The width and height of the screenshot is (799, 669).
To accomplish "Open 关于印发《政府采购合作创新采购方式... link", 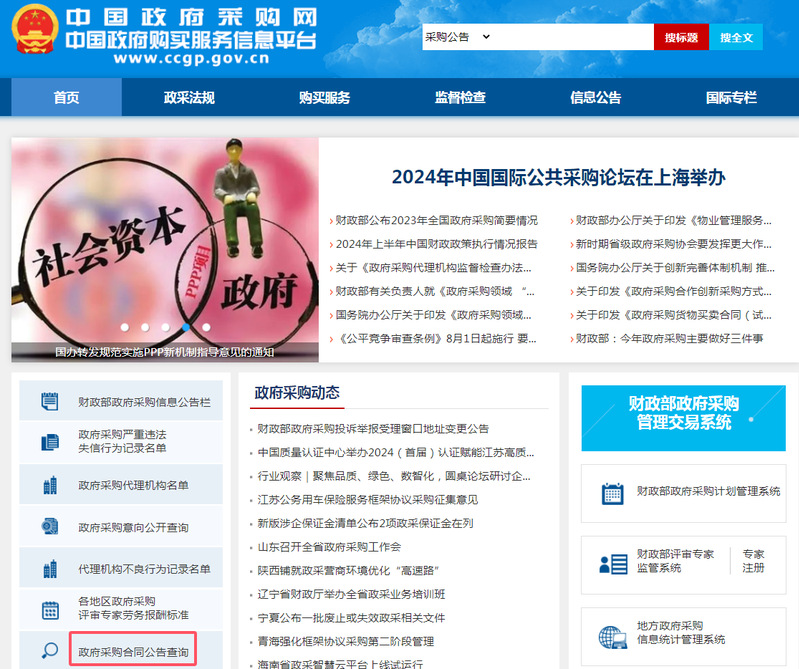I will coord(674,291).
